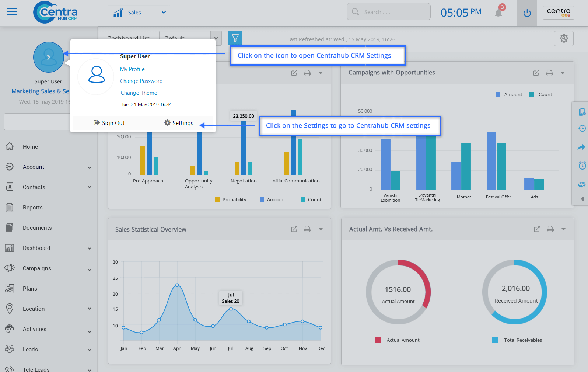Click the notification bell icon

pos(498,13)
